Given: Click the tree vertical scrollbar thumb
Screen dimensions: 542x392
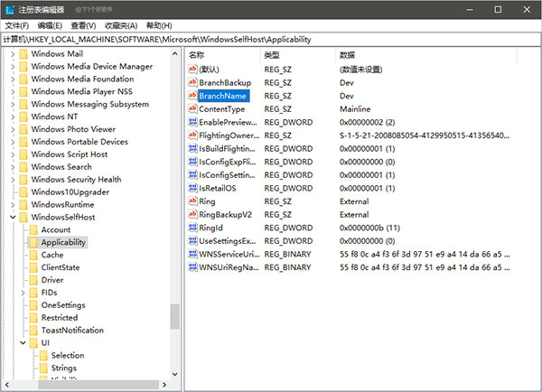Looking at the screenshot, I should (175, 316).
